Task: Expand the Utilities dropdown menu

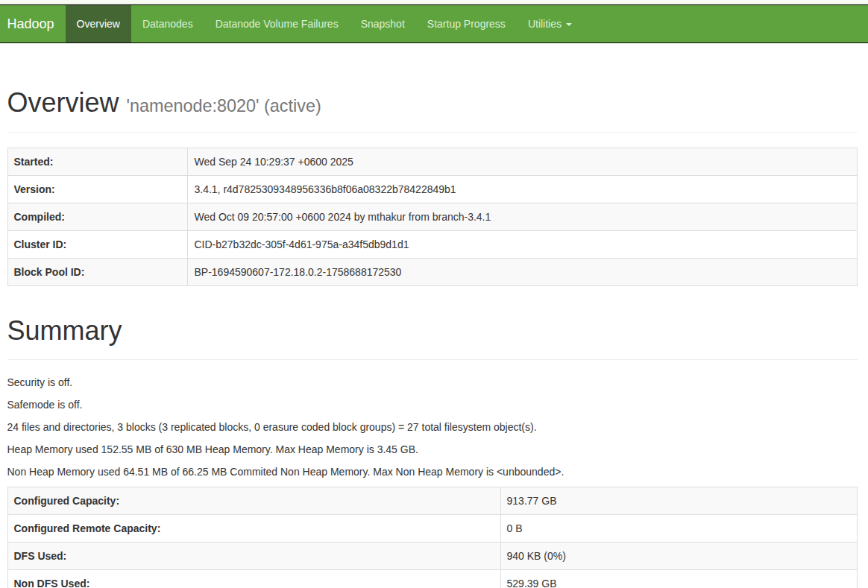Action: pyautogui.click(x=550, y=24)
